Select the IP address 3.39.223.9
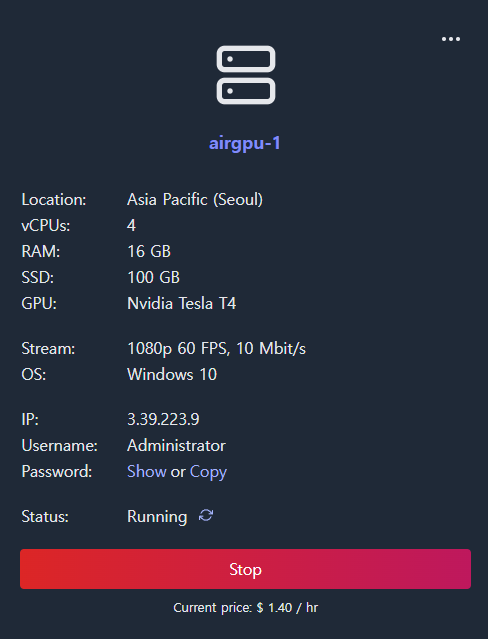The height and width of the screenshot is (639, 488). (163, 419)
